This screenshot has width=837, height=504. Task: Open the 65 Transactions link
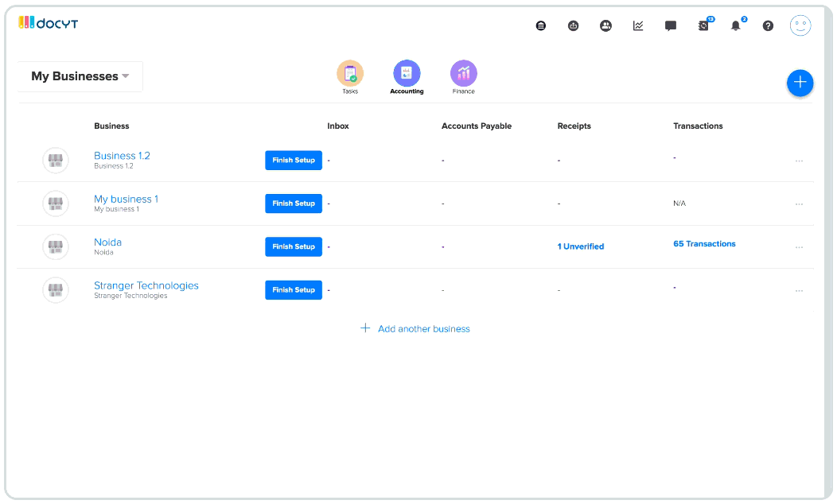[704, 244]
